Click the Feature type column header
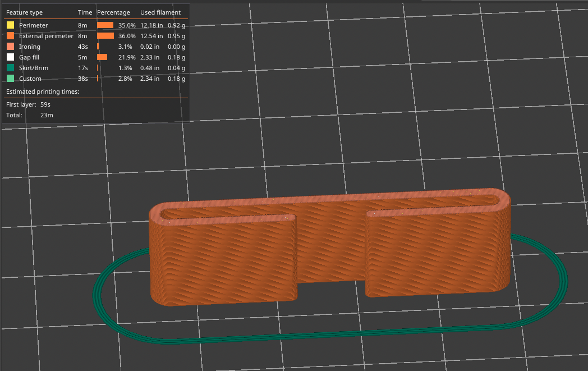Image resolution: width=588 pixels, height=371 pixels. coord(24,12)
